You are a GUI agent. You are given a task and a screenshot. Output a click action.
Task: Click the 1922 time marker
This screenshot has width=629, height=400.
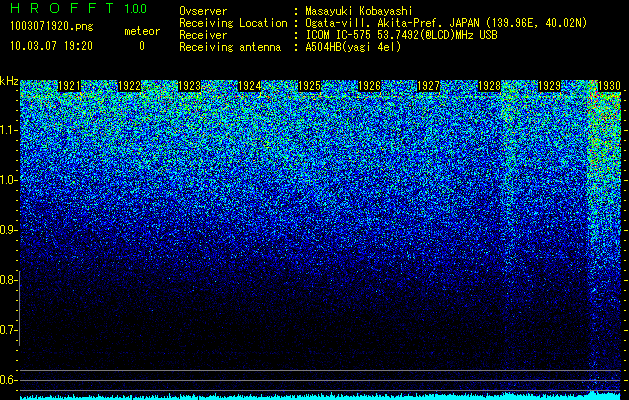point(130,86)
